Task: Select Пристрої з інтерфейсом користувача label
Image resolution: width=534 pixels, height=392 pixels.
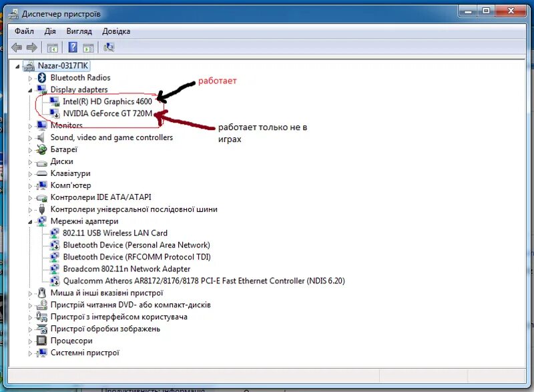Action: 119,317
